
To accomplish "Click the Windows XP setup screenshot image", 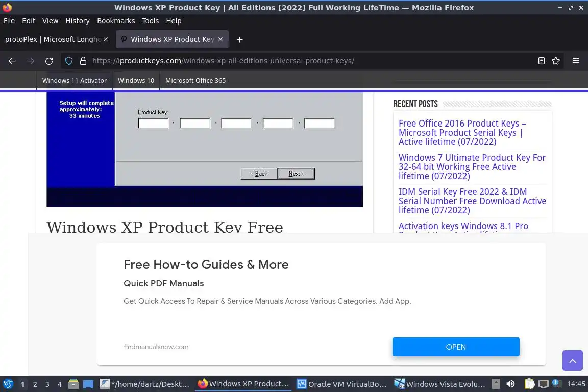I will click(204, 150).
